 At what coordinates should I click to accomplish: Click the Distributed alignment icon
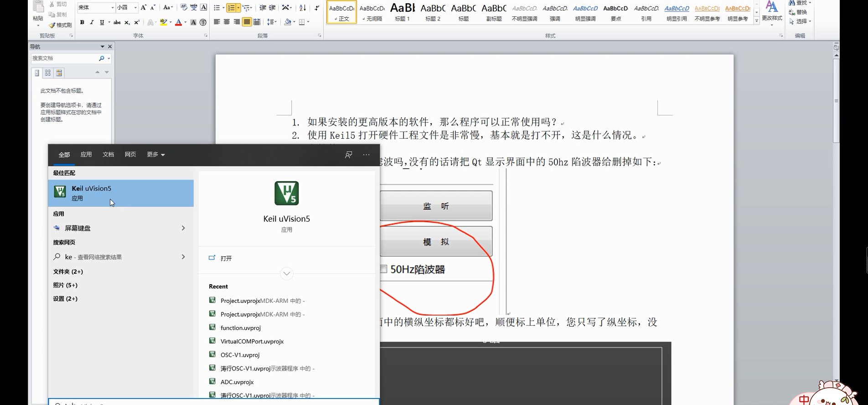257,22
